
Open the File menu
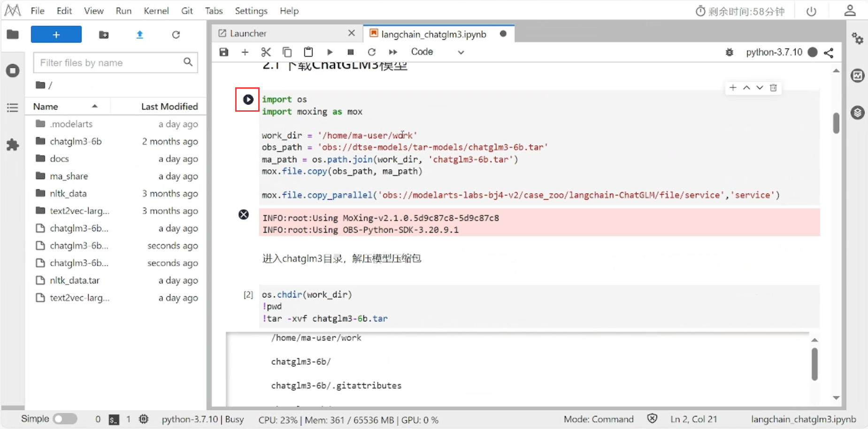pos(38,11)
